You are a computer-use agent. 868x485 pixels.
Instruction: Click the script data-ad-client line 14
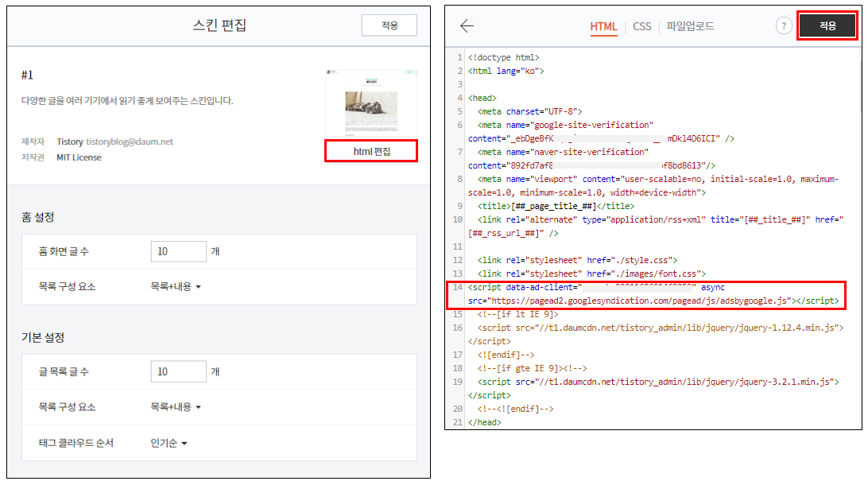[x=596, y=287]
